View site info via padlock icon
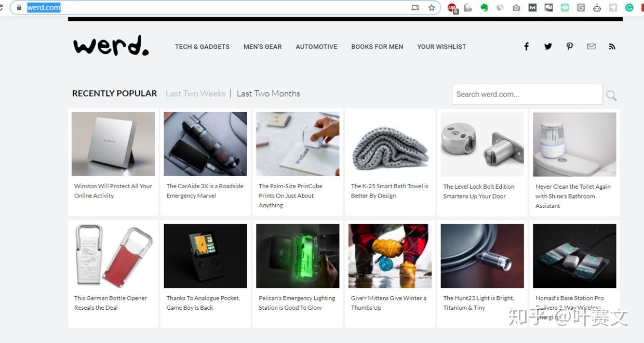 [19, 8]
